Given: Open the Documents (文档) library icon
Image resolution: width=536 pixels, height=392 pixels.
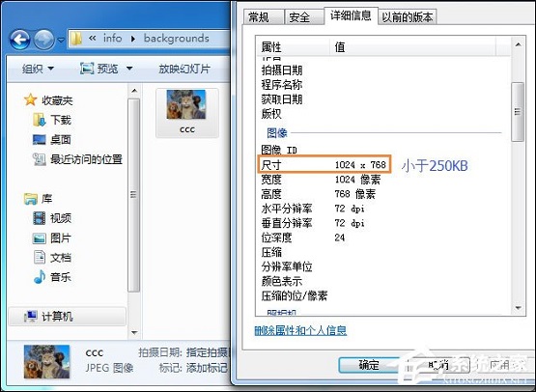Looking at the screenshot, I should pyautogui.click(x=39, y=257).
